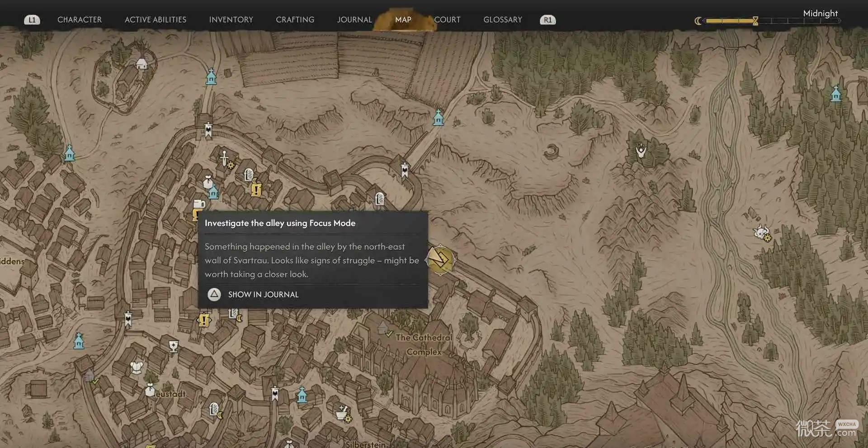The height and width of the screenshot is (448, 868).
Task: Select the yellow exclamation quest marker below the tooltip
Action: click(204, 321)
